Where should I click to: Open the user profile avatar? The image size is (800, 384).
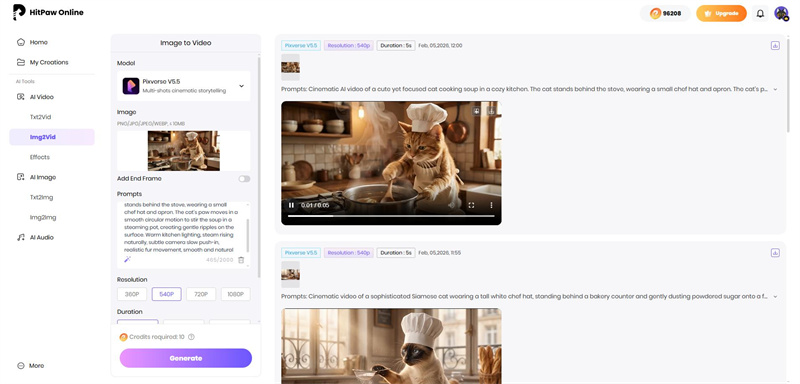(781, 13)
